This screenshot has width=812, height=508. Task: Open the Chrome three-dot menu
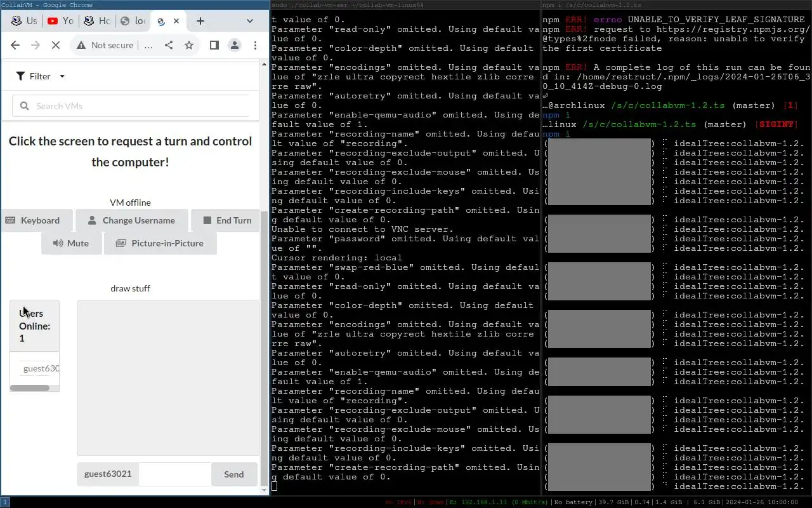pos(255,45)
